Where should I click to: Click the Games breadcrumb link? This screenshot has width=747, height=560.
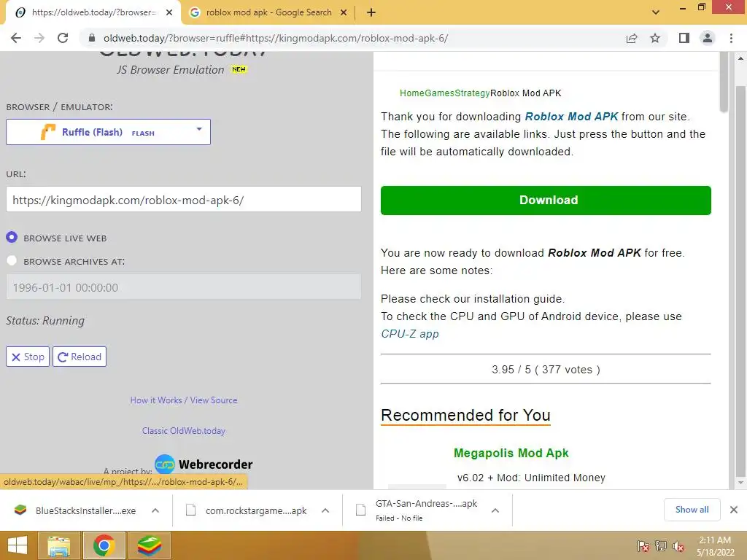439,93
